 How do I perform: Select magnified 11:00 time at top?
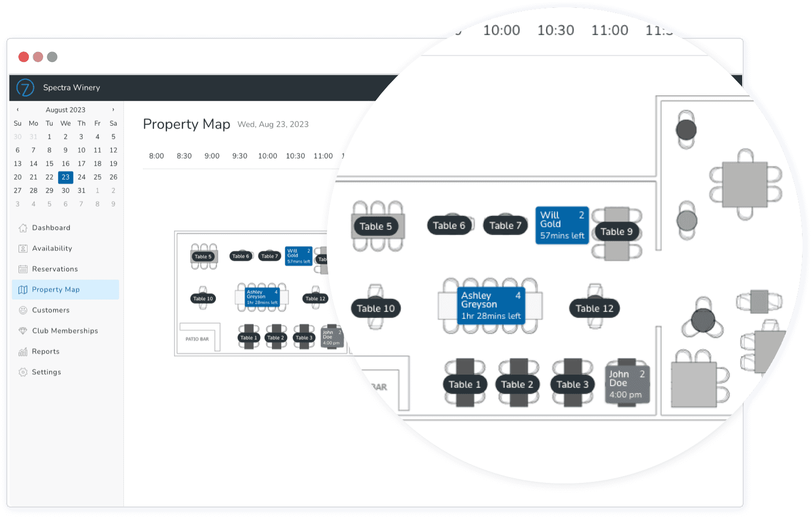click(x=610, y=30)
